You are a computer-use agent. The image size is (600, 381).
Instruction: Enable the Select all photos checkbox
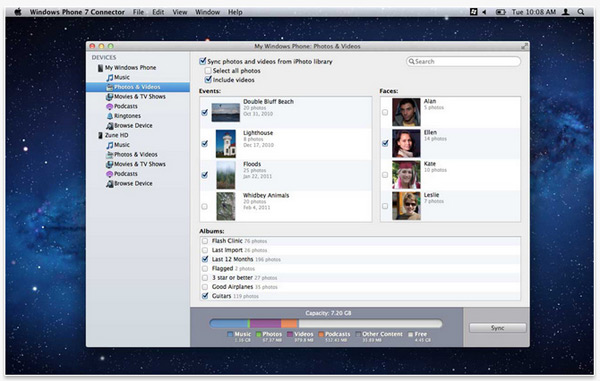pos(208,70)
